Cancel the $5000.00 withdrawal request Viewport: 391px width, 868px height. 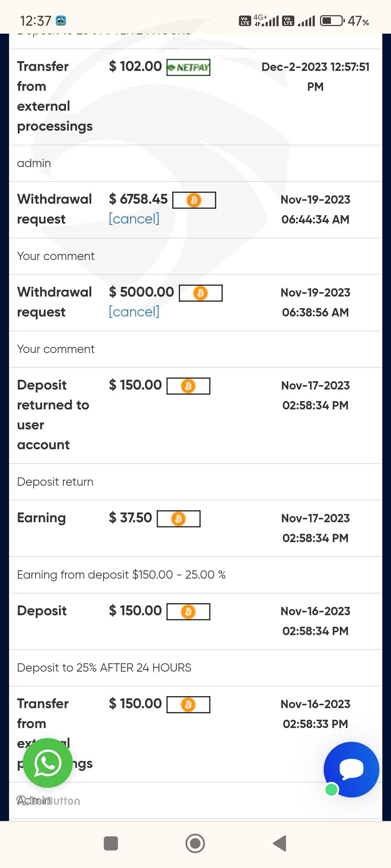click(134, 312)
